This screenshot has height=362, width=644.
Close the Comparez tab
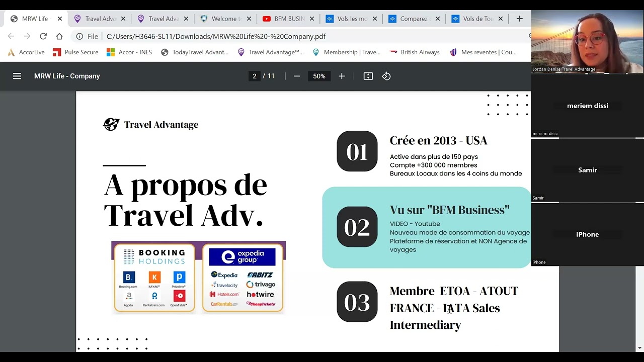tap(438, 19)
